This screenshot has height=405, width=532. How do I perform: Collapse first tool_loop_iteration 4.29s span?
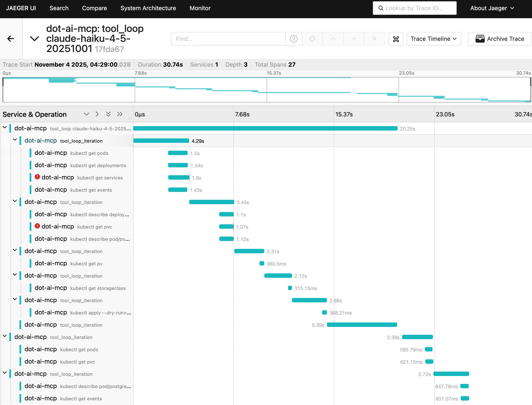click(15, 140)
